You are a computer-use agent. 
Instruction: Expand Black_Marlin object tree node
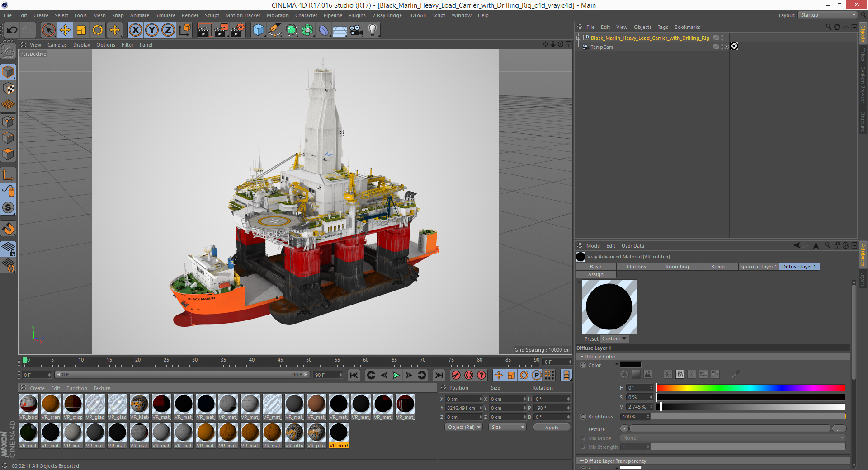(578, 38)
